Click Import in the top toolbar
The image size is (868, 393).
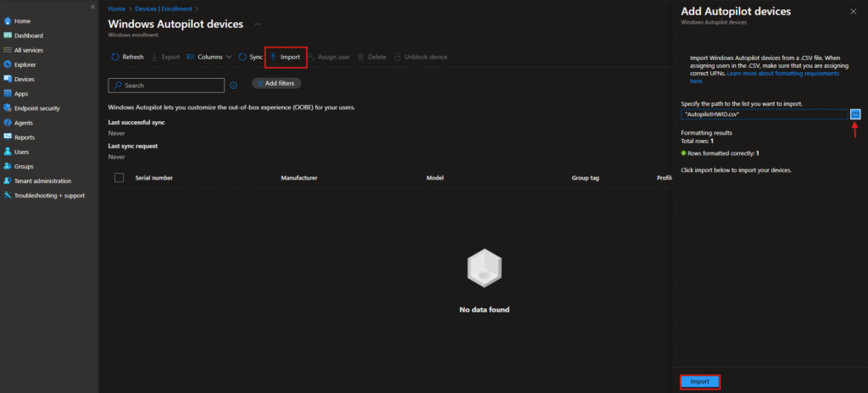coord(286,57)
